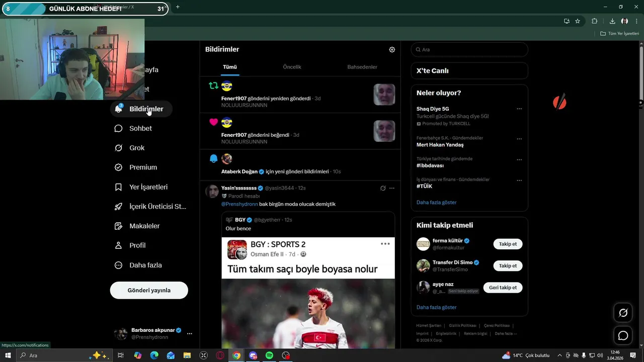Click Fener1907 avatar in repost notification
The image size is (644, 362).
pyautogui.click(x=227, y=85)
